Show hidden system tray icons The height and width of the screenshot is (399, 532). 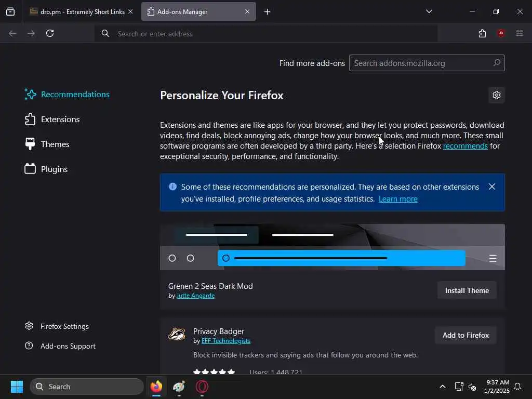pyautogui.click(x=443, y=387)
